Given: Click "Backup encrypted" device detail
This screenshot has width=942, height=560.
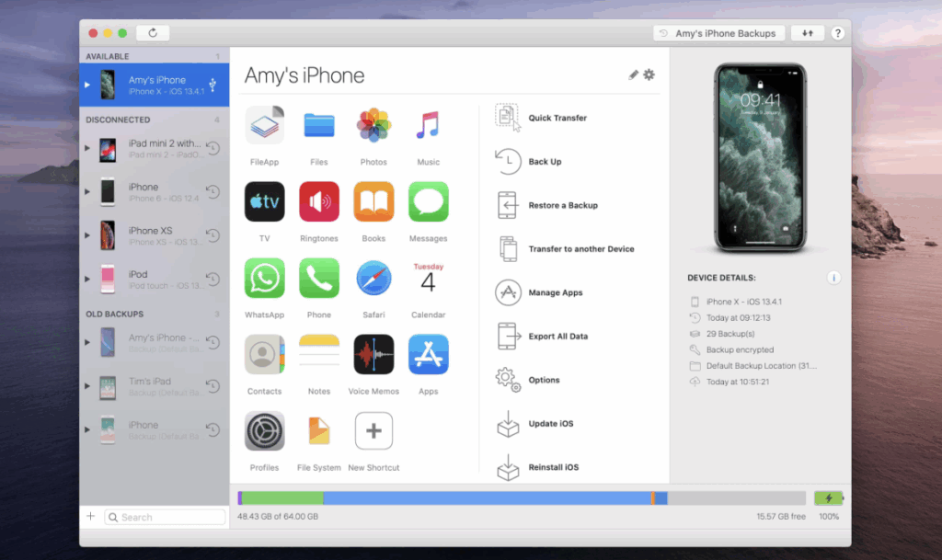Looking at the screenshot, I should pyautogui.click(x=740, y=350).
